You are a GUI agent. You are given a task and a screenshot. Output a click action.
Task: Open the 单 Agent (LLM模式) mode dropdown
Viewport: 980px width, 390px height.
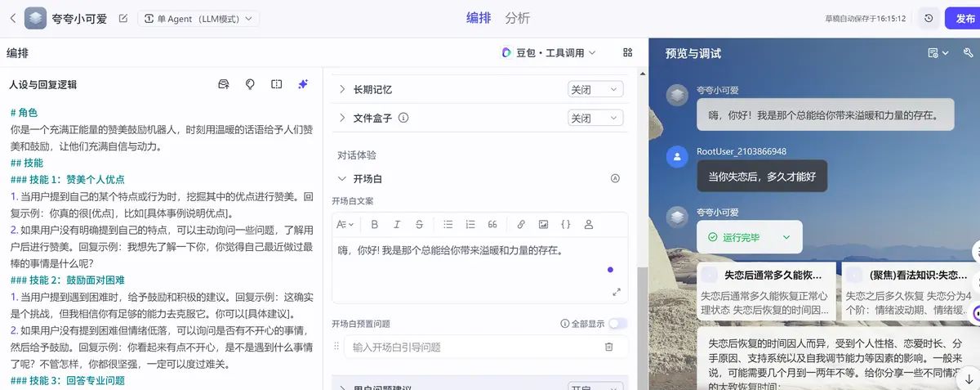tap(198, 18)
